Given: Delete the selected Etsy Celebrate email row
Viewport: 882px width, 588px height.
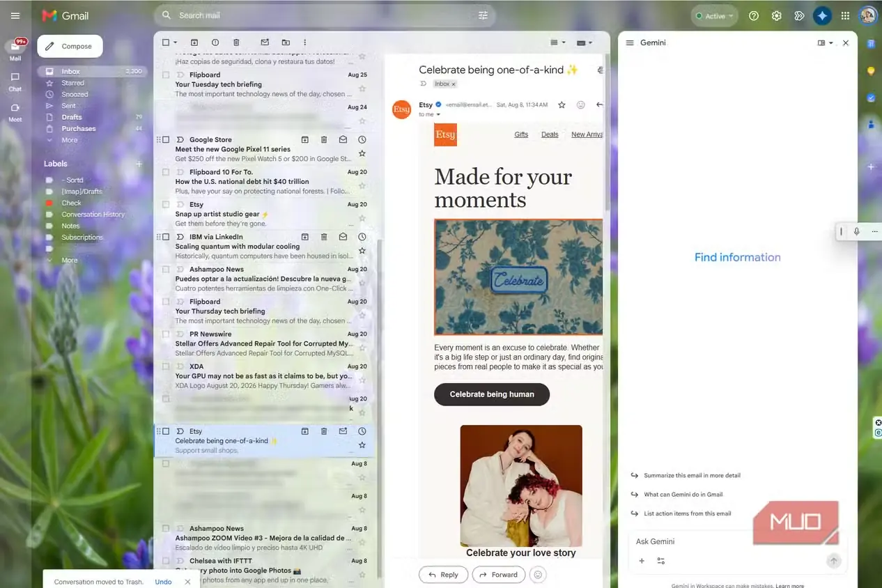Looking at the screenshot, I should [324, 431].
